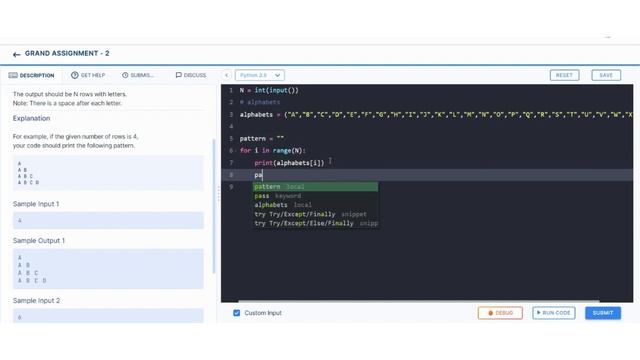Click the 'Sample Input 1' heading
Image resolution: width=640 pixels, height=360 pixels.
pos(36,204)
